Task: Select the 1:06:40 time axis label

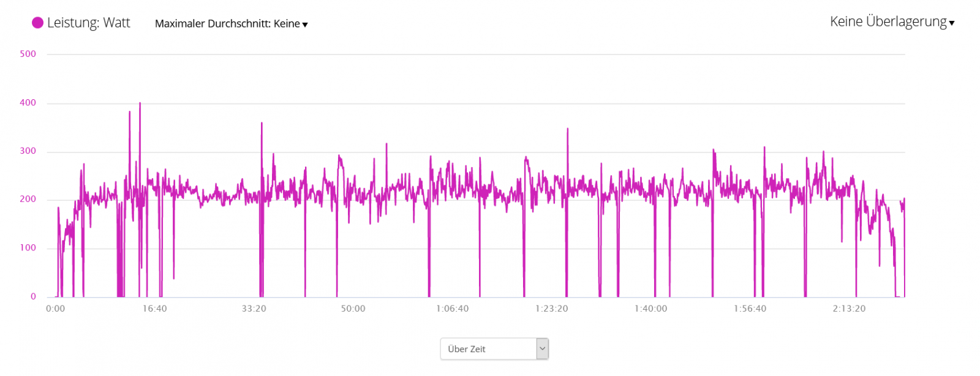Action: pos(452,309)
